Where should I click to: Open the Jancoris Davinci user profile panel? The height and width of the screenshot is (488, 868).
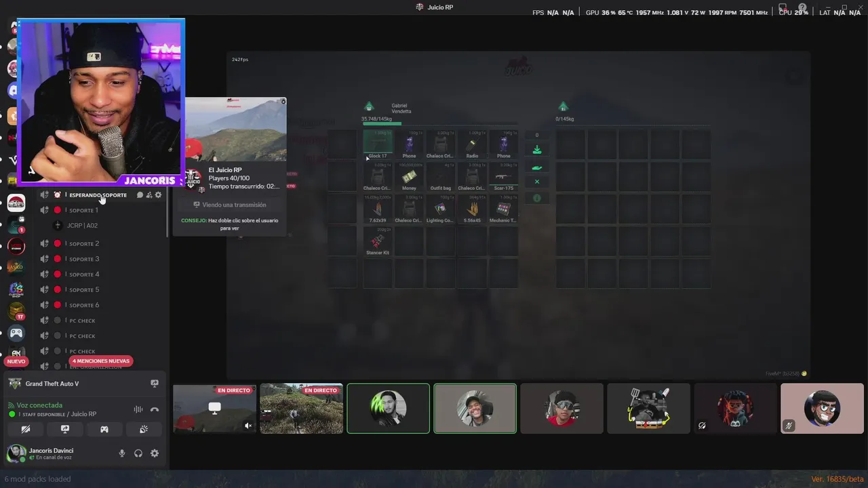(x=41, y=453)
